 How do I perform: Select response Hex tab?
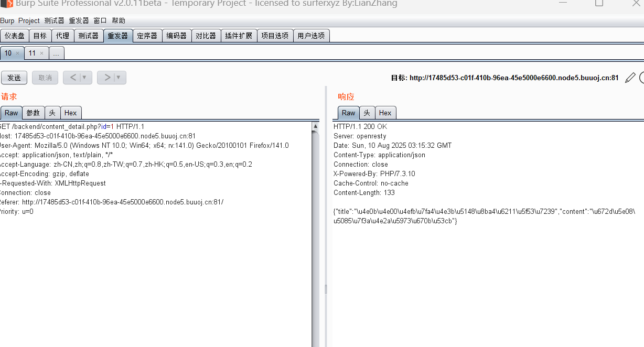click(x=385, y=113)
